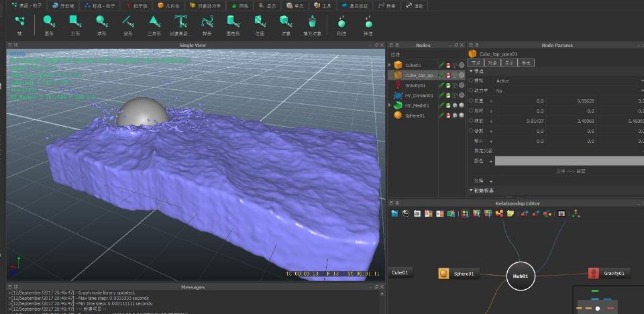Toggle the radio circle beside 位置
Screen dimensions: 644x314
click(471, 101)
